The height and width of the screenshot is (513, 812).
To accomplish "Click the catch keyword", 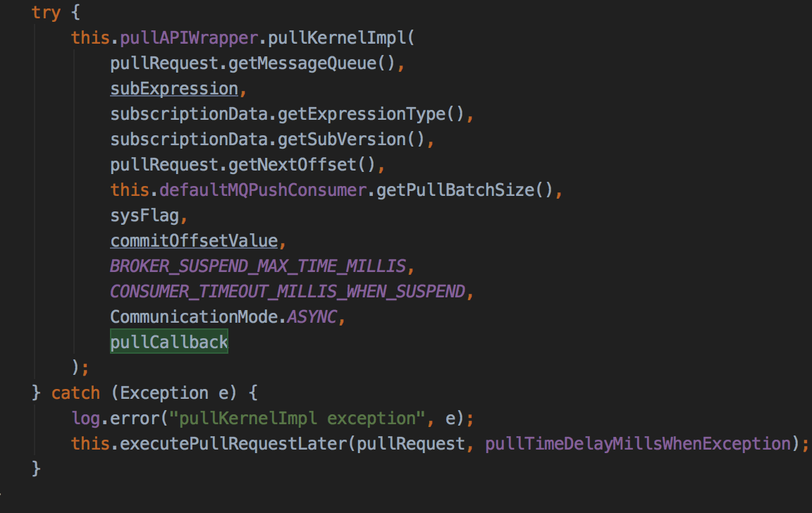I will click(x=75, y=393).
